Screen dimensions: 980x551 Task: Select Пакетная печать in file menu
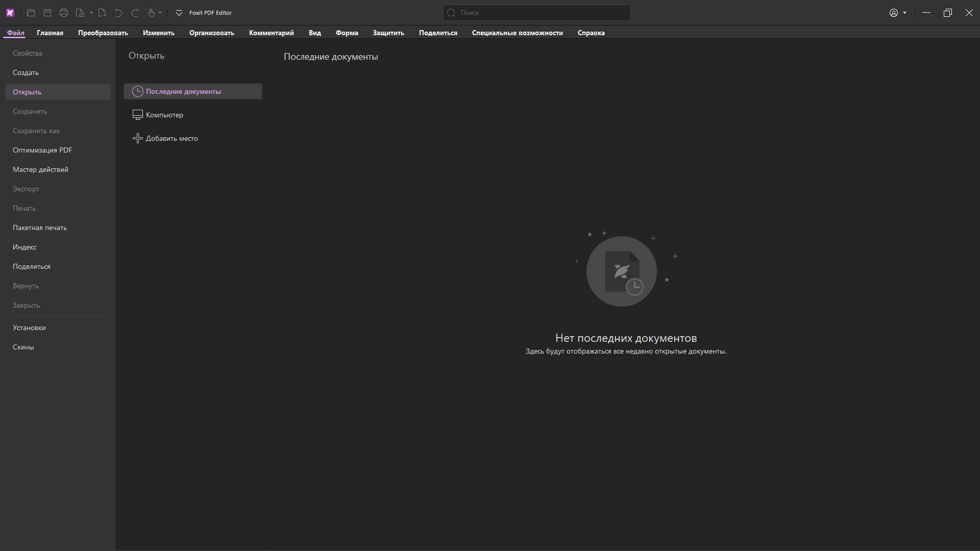tap(58, 228)
